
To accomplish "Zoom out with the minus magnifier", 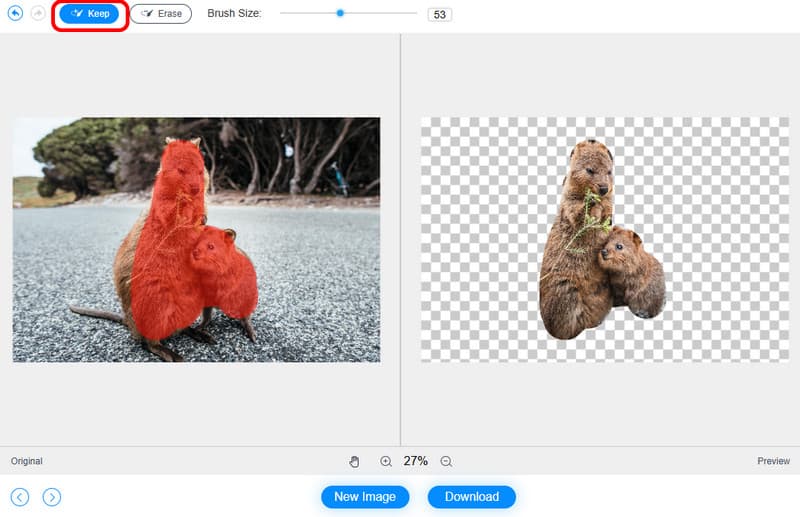I will pyautogui.click(x=446, y=461).
